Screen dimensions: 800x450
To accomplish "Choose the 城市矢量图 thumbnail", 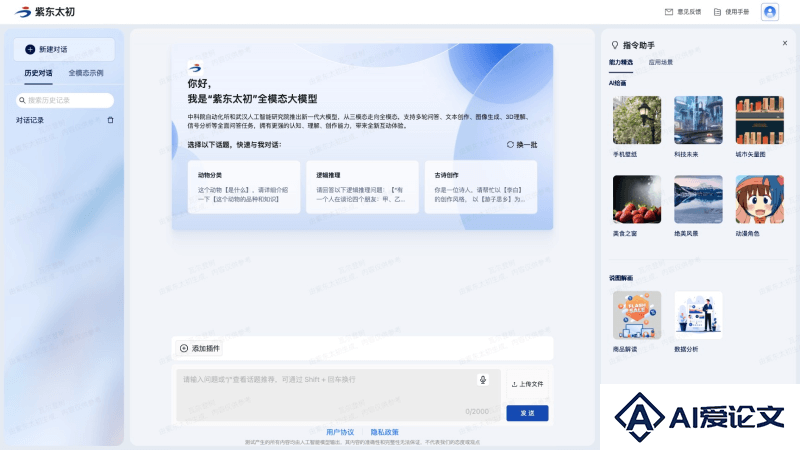I will point(760,120).
